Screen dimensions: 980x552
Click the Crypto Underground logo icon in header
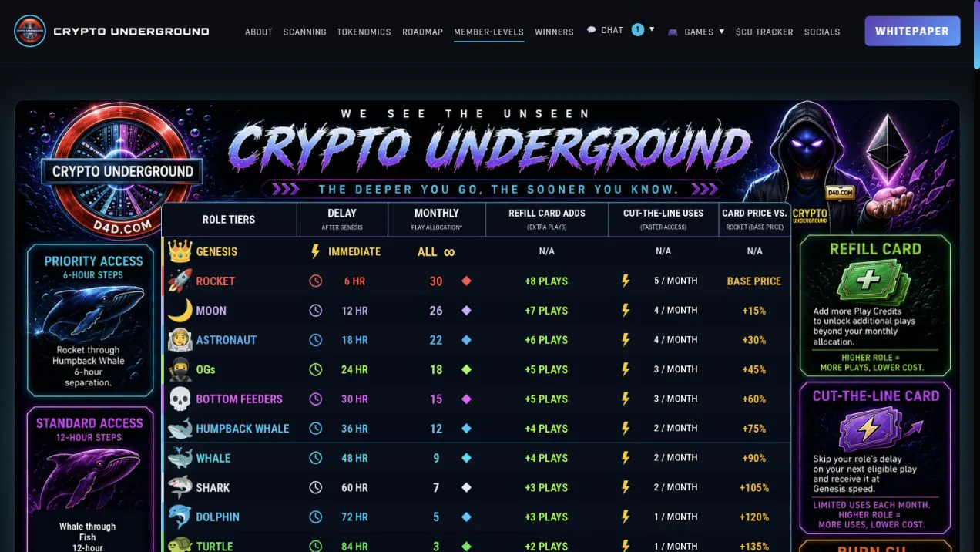30,31
